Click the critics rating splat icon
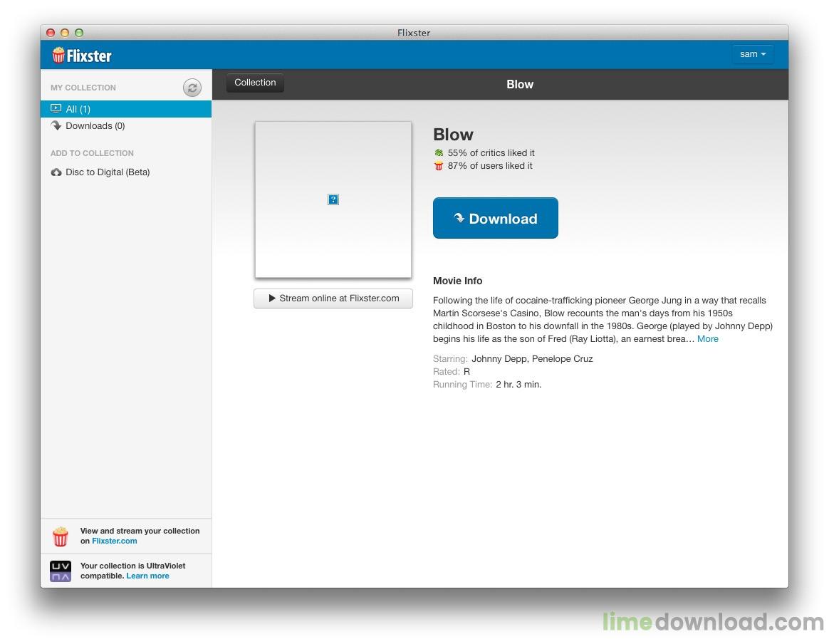829x644 pixels. point(439,152)
